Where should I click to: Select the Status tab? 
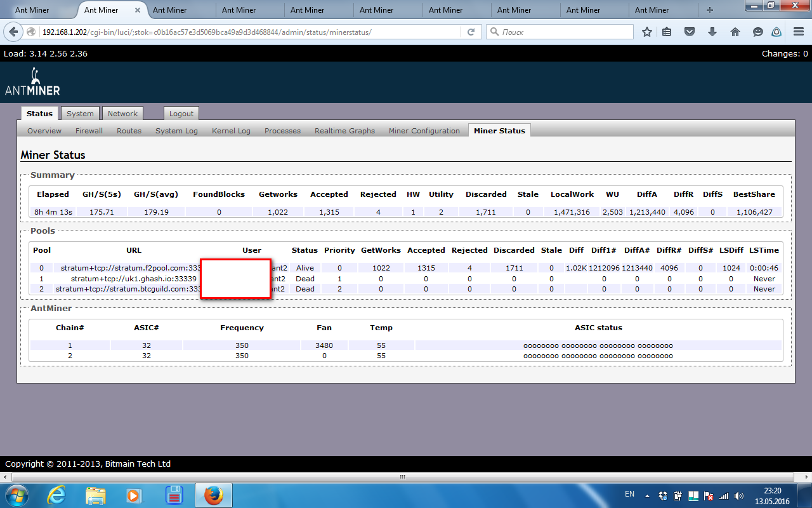(39, 114)
